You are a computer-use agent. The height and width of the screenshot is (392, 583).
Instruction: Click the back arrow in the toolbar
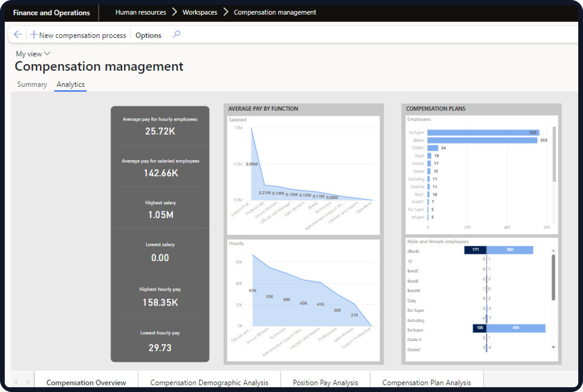18,34
